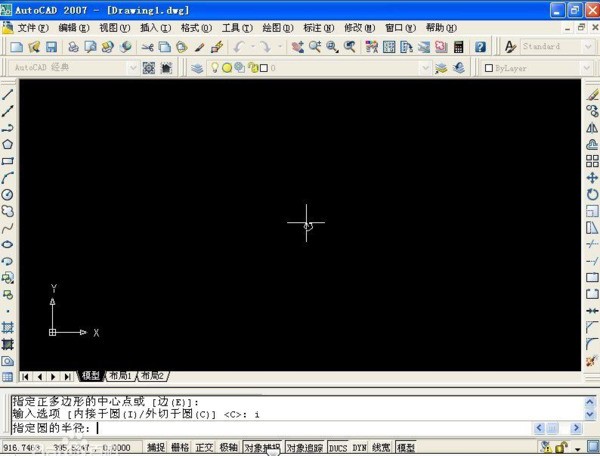The height and width of the screenshot is (456, 600).
Task: Click the Move tool in Modify toolbar
Action: [x=592, y=178]
